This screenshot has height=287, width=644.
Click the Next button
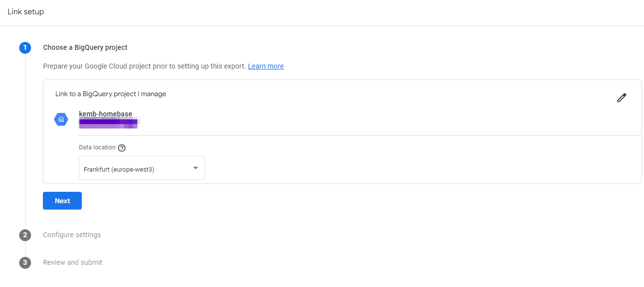click(x=62, y=201)
